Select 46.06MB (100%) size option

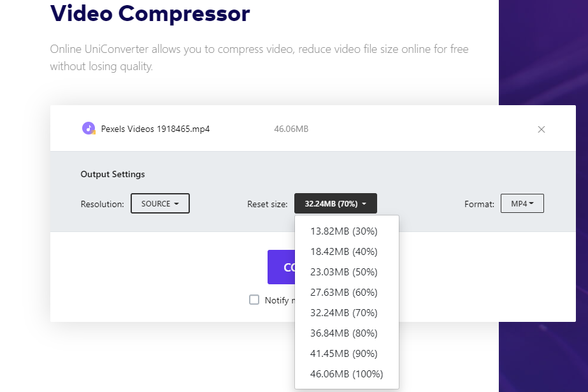coord(347,374)
